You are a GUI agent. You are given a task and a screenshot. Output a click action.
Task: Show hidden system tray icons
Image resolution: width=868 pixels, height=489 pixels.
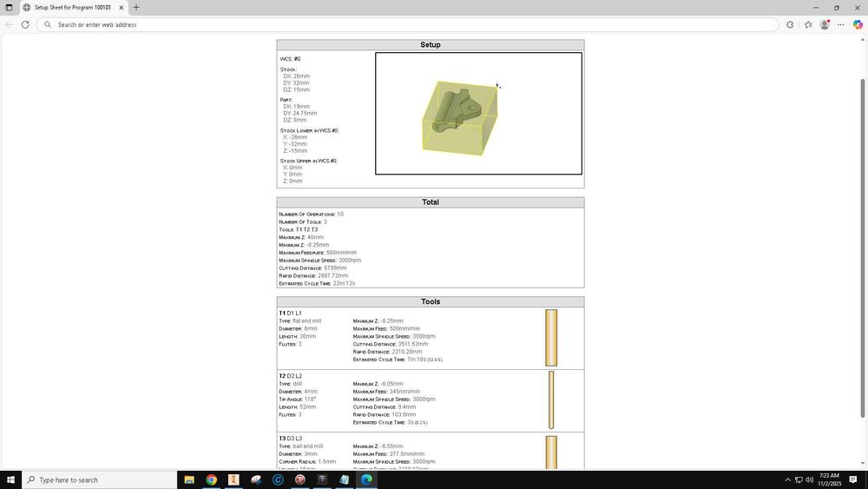pos(788,479)
